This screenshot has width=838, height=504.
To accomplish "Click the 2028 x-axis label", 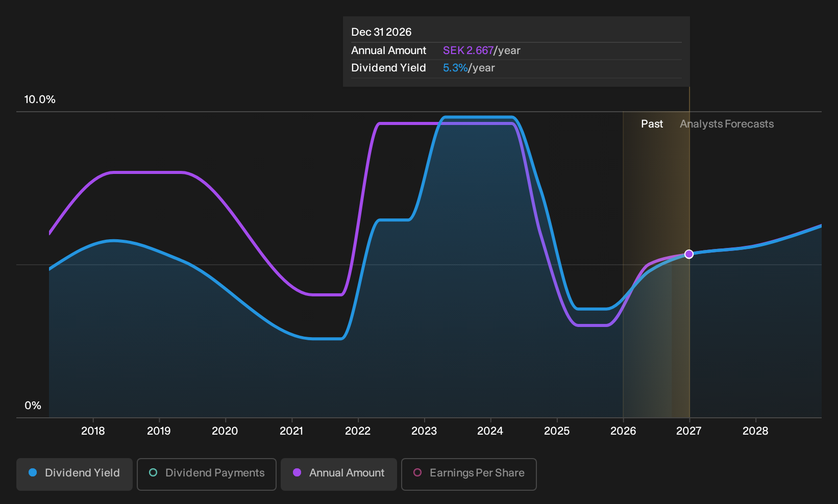I will click(755, 431).
